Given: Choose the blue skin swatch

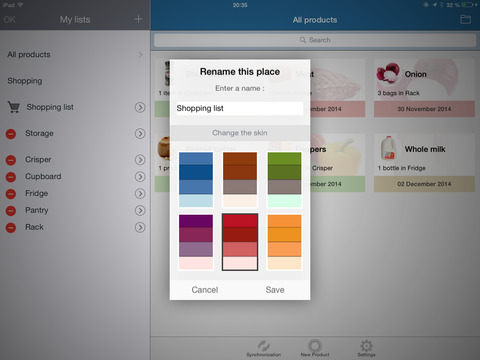Looking at the screenshot, I should [x=196, y=180].
